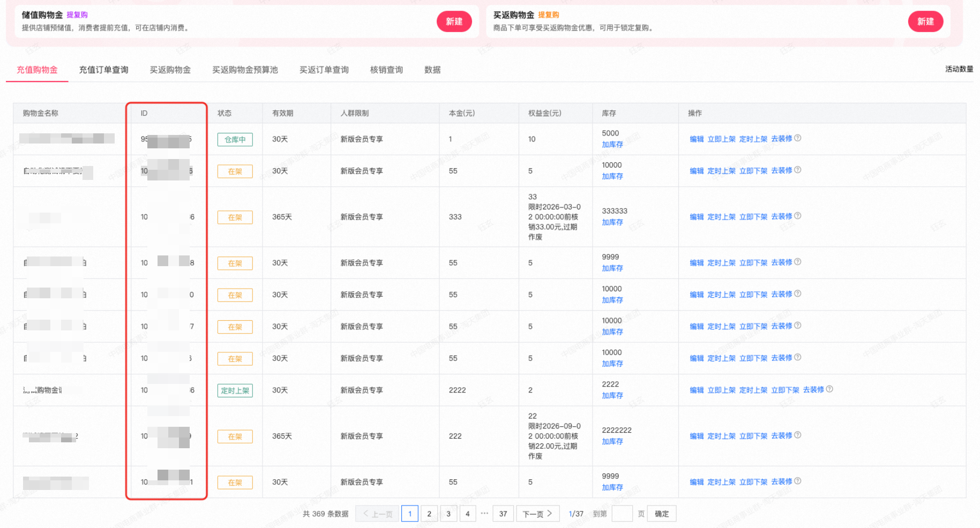This screenshot has width=980, height=528.
Task: Click pagination ellipsis to skip pages
Action: [x=484, y=513]
